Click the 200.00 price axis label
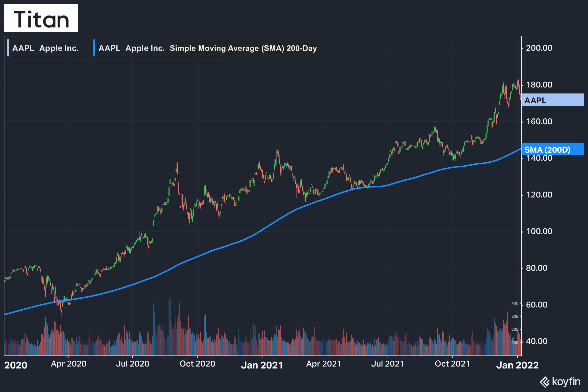 click(539, 48)
